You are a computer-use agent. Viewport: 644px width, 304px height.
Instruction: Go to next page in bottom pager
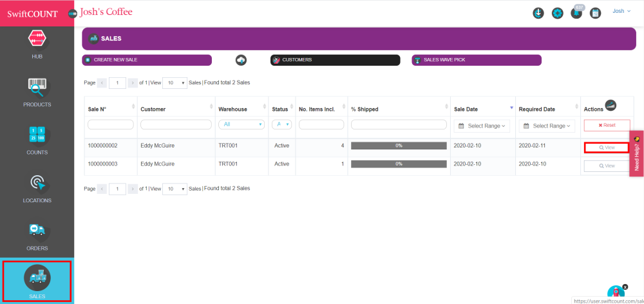coord(133,189)
